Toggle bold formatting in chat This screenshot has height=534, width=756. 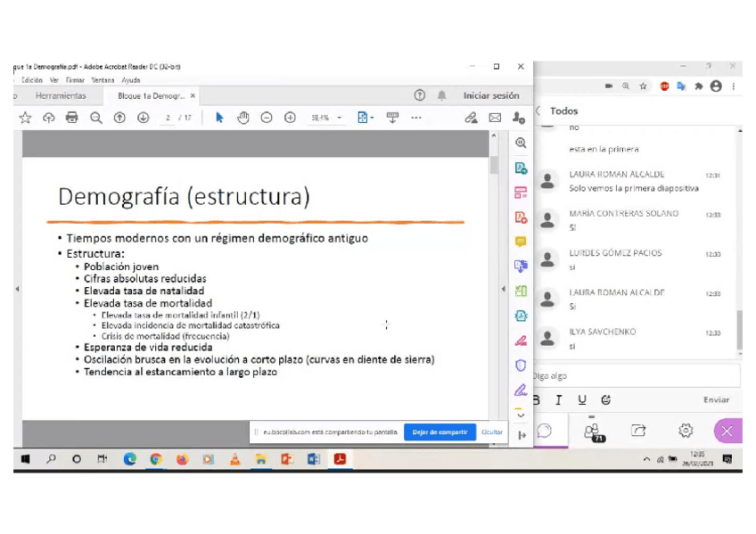pyautogui.click(x=537, y=400)
